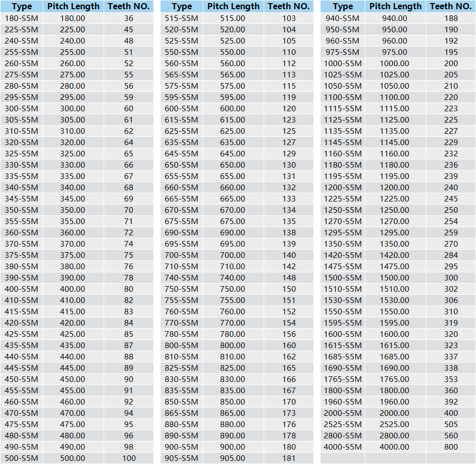Click the 700-S5M type cell
476x464 pixels.
coord(182,255)
